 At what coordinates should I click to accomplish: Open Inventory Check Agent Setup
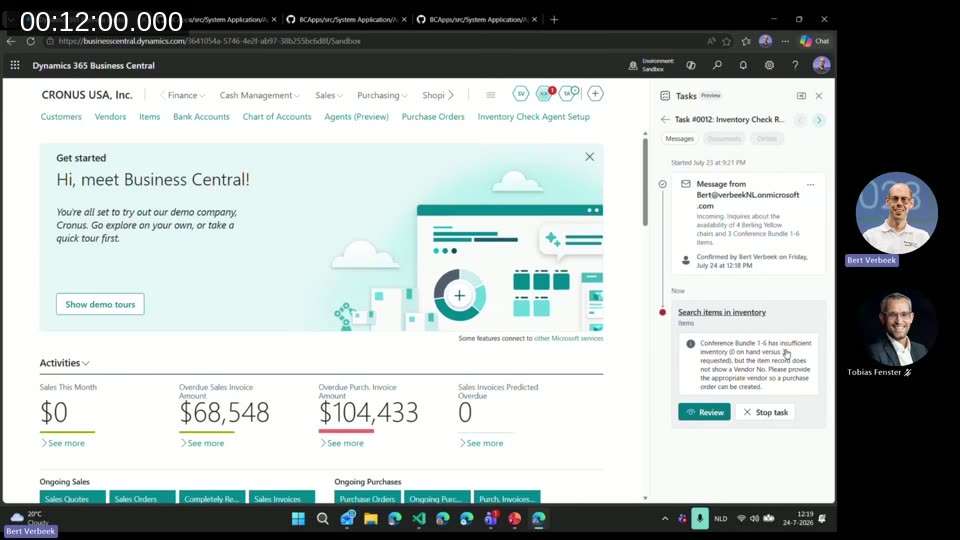(x=533, y=116)
